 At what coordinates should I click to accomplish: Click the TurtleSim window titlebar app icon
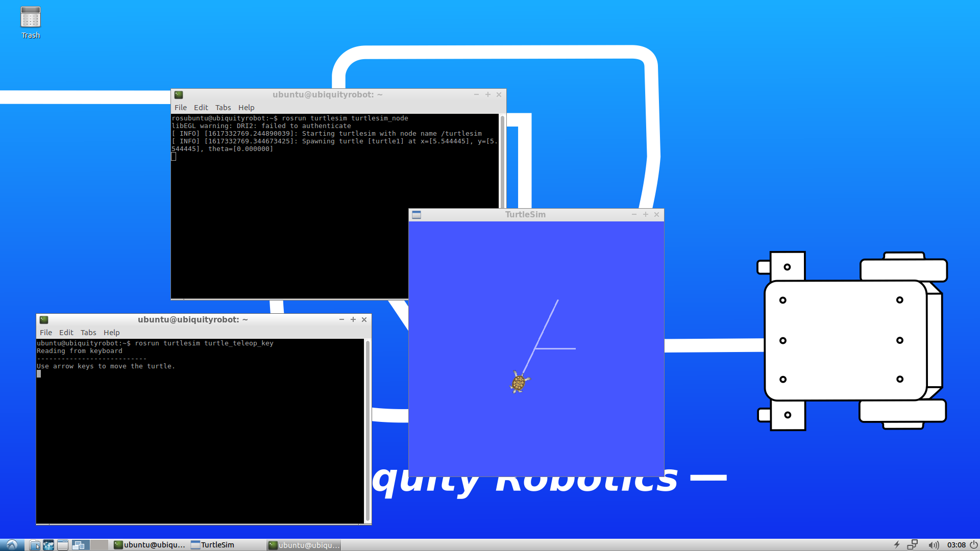(x=416, y=214)
